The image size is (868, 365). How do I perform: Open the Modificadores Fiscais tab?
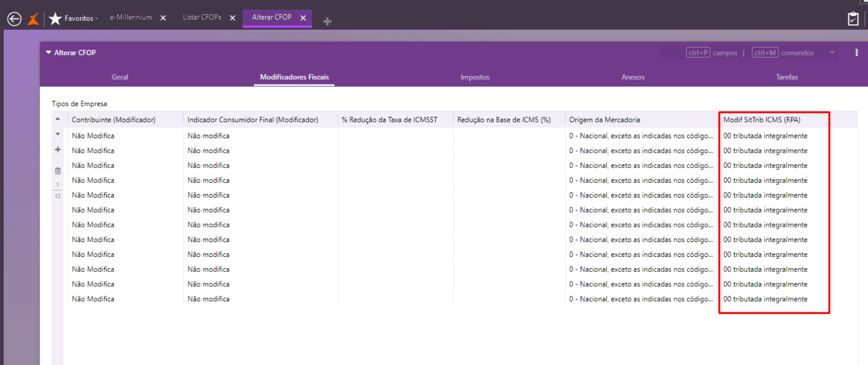pos(294,77)
